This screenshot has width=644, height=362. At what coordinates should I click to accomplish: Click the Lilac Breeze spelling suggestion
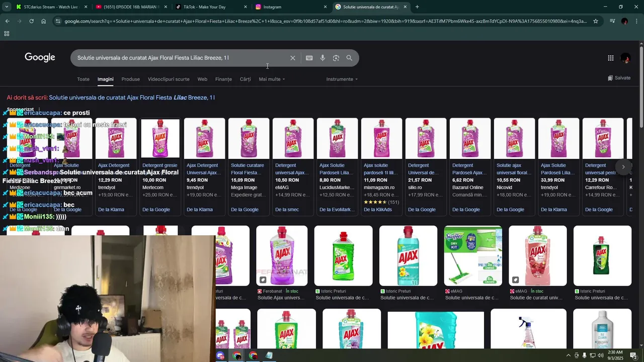click(x=132, y=98)
